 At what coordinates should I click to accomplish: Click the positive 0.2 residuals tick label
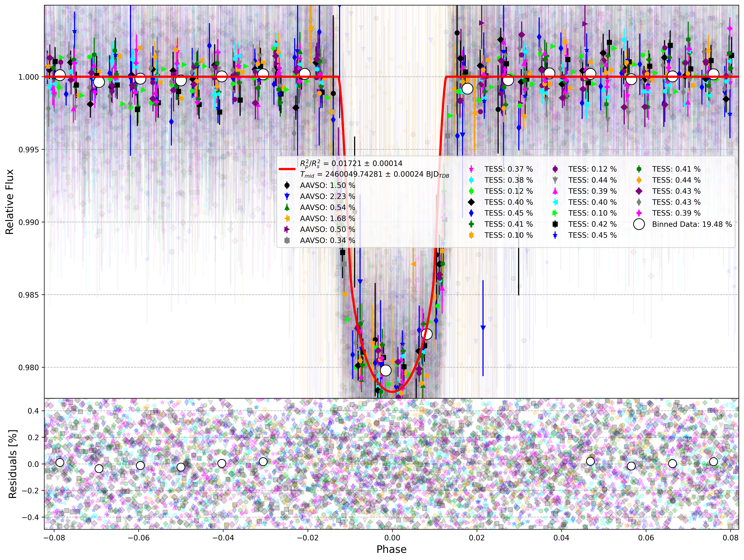point(33,438)
